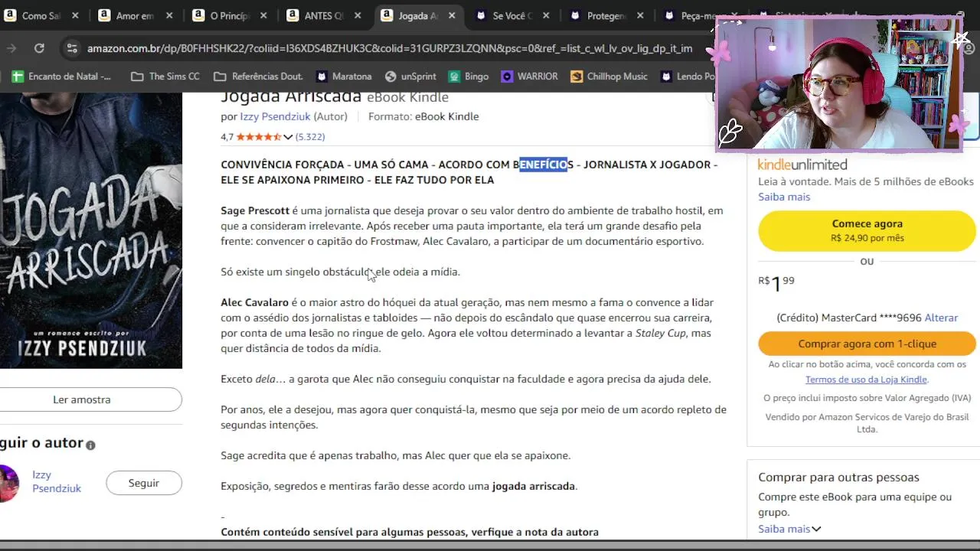980x551 pixels.
Task: Open the 'Bingo' bookmark
Action: pyautogui.click(x=469, y=77)
